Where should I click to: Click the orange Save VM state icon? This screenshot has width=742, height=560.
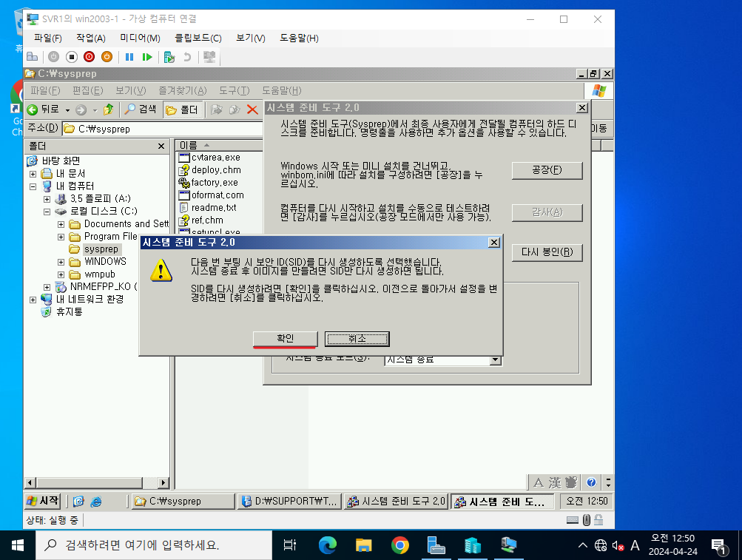[107, 57]
